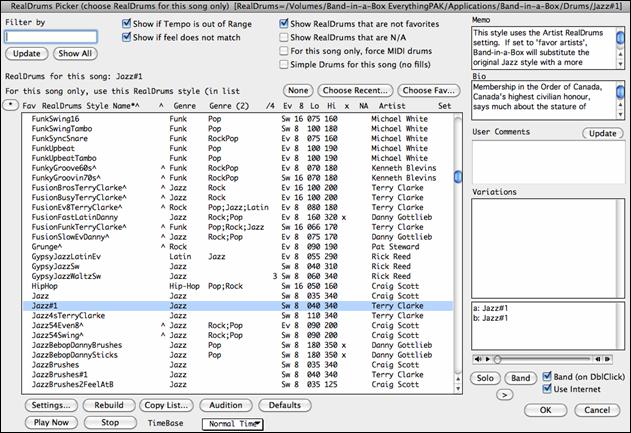Toggle 'Show if Tempo is out of Range'
Screen dimensions: 631x433
click(x=126, y=24)
